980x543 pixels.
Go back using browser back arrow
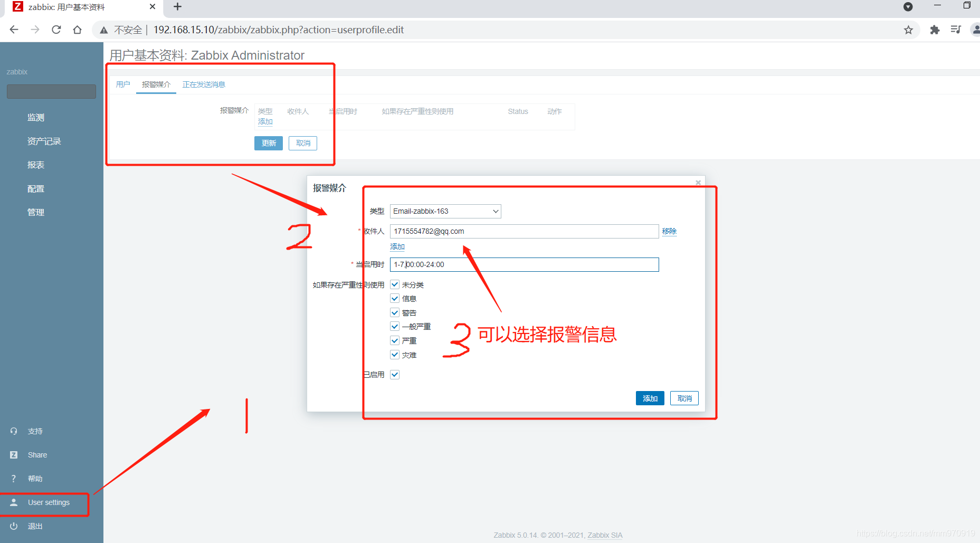(14, 30)
